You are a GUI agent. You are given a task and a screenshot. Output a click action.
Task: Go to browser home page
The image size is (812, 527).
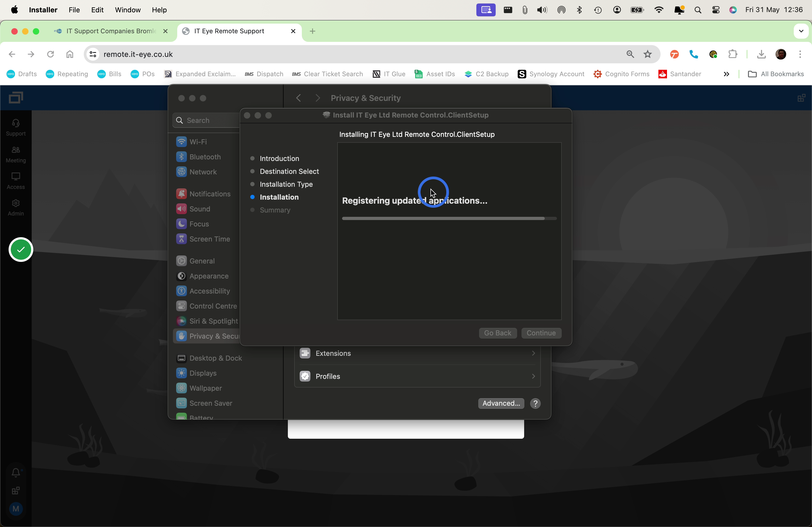(70, 54)
